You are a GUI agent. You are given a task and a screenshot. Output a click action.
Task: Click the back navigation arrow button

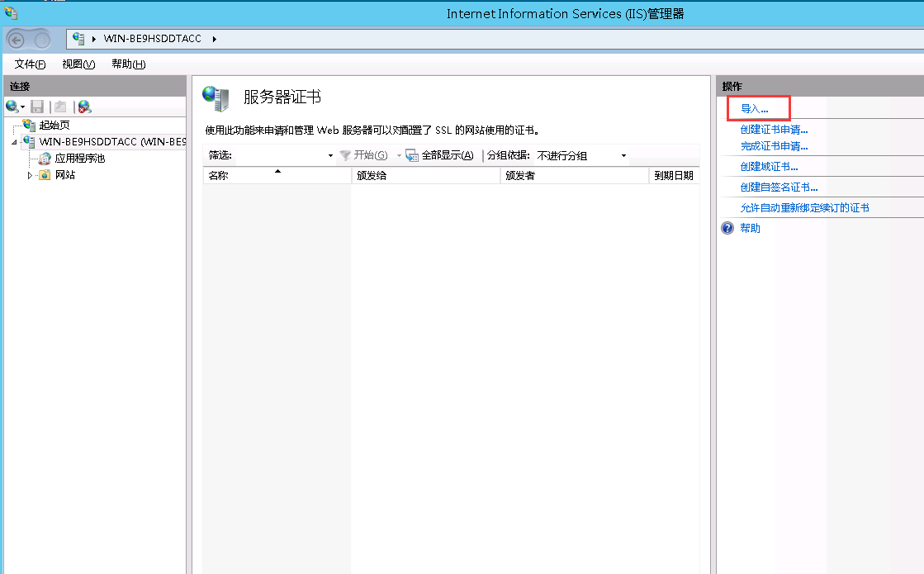[17, 39]
